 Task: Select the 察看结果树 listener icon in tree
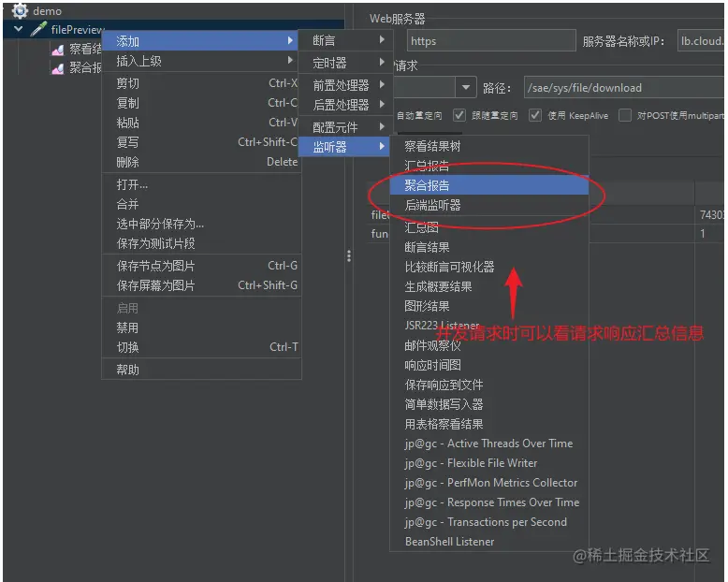pos(58,50)
